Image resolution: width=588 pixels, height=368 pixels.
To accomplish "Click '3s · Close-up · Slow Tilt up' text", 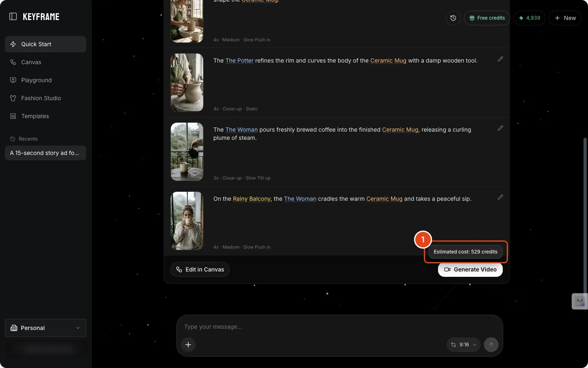I will [x=242, y=178].
